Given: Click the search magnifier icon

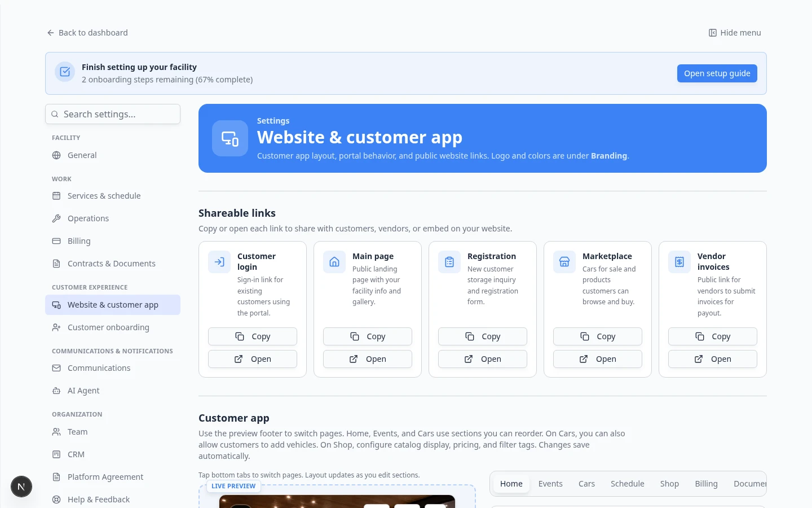Looking at the screenshot, I should (55, 114).
